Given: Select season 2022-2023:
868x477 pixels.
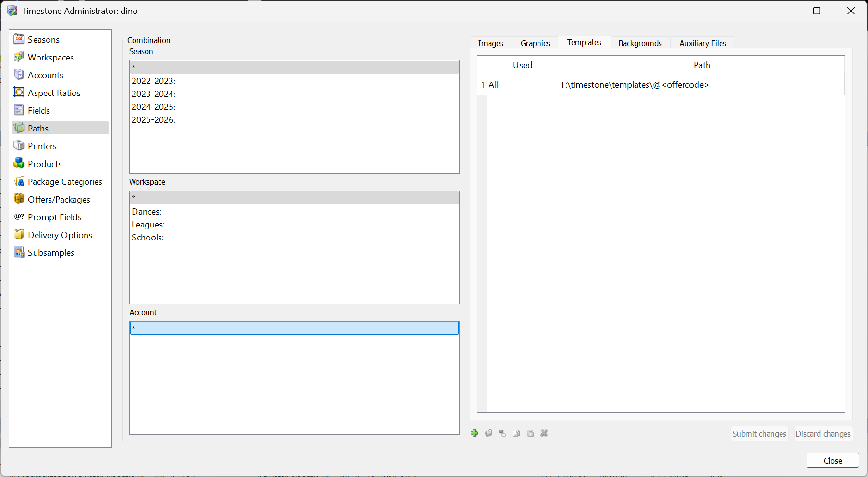Looking at the screenshot, I should point(294,81).
